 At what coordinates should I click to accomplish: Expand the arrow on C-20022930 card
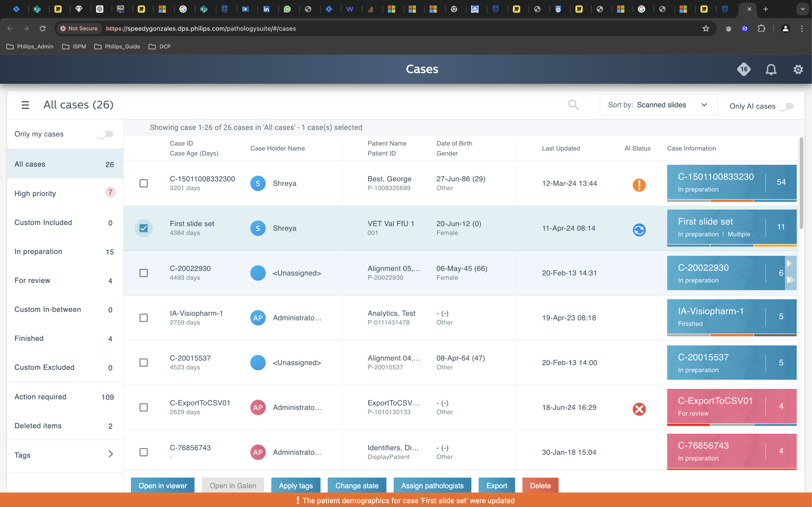[789, 263]
